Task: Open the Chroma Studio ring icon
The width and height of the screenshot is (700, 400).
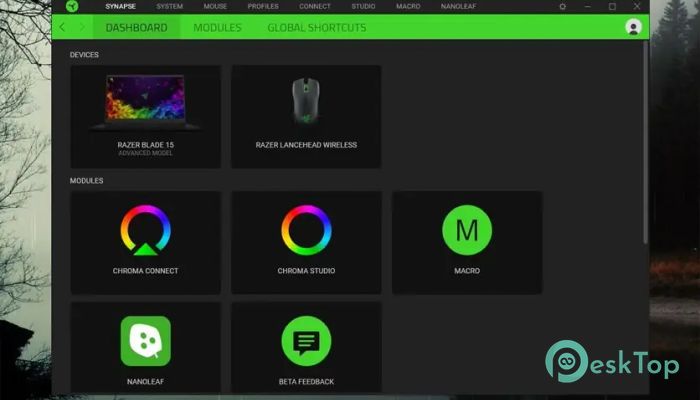Action: pyautogui.click(x=306, y=230)
